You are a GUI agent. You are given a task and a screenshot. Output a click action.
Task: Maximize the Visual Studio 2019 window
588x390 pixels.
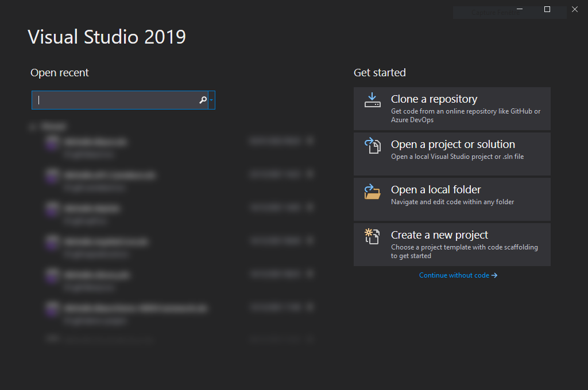coord(547,9)
